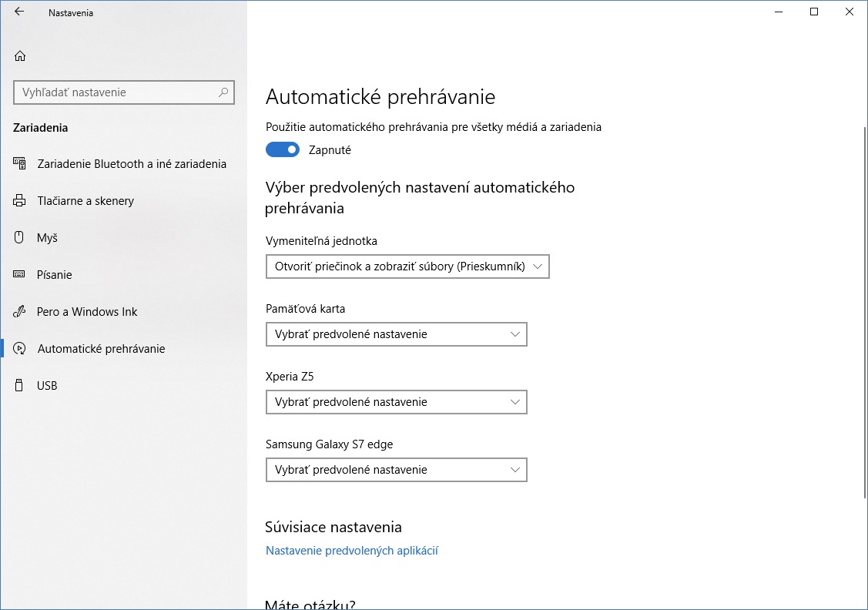Open the Pamäťová karta dropdown
This screenshot has height=610, width=868.
(397, 334)
